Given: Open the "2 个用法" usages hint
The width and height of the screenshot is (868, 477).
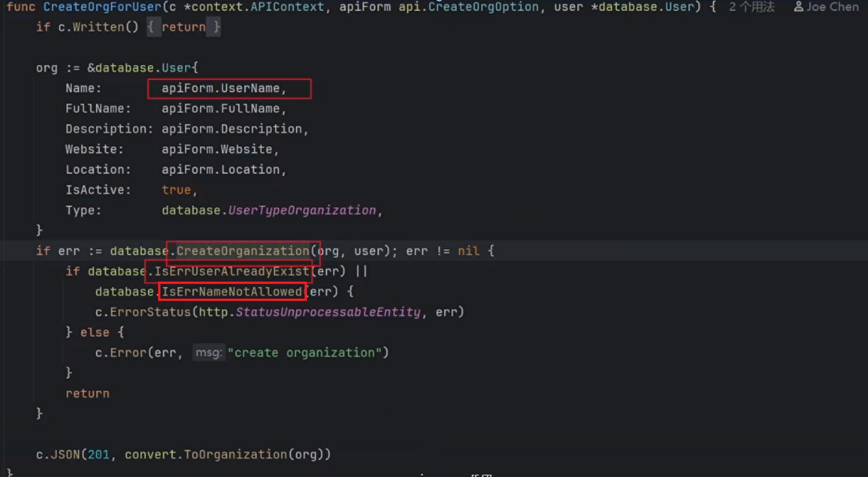Looking at the screenshot, I should click(751, 7).
